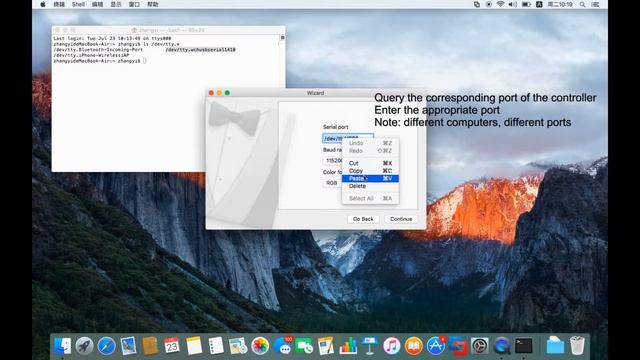
Task: Open the 帮助 menu in the menu bar
Action: click(153, 4)
